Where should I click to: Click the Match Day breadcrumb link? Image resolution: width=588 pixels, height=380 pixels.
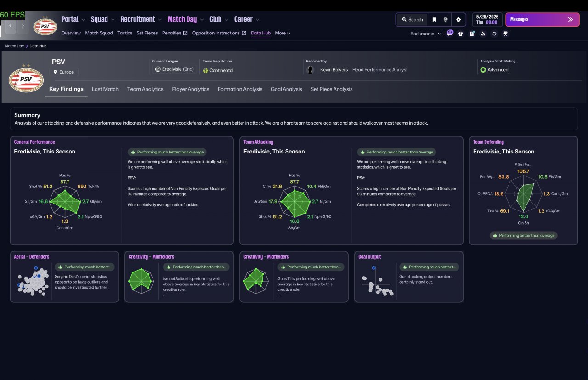tap(14, 46)
